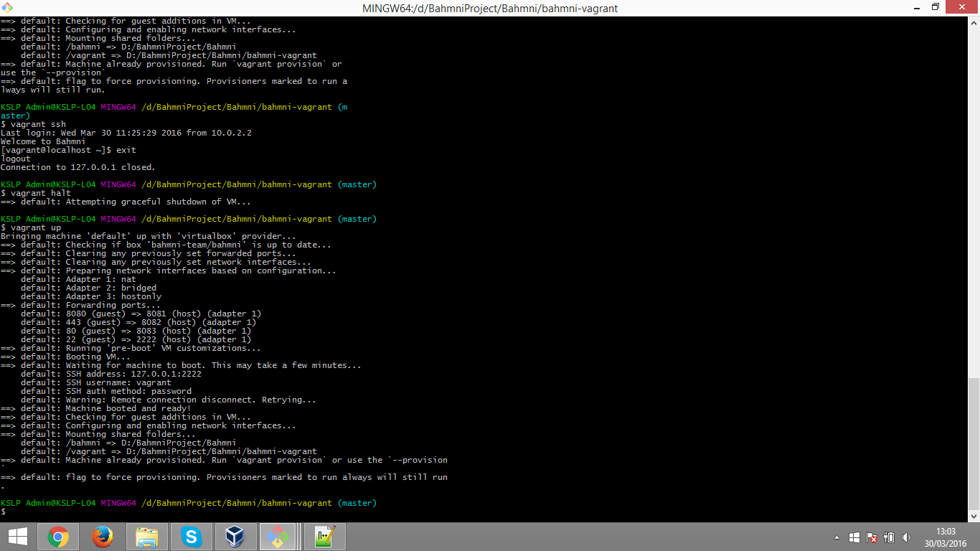Click 'SSH auth method: password' line
Viewport: 980px width, 551px height.
pyautogui.click(x=105, y=391)
